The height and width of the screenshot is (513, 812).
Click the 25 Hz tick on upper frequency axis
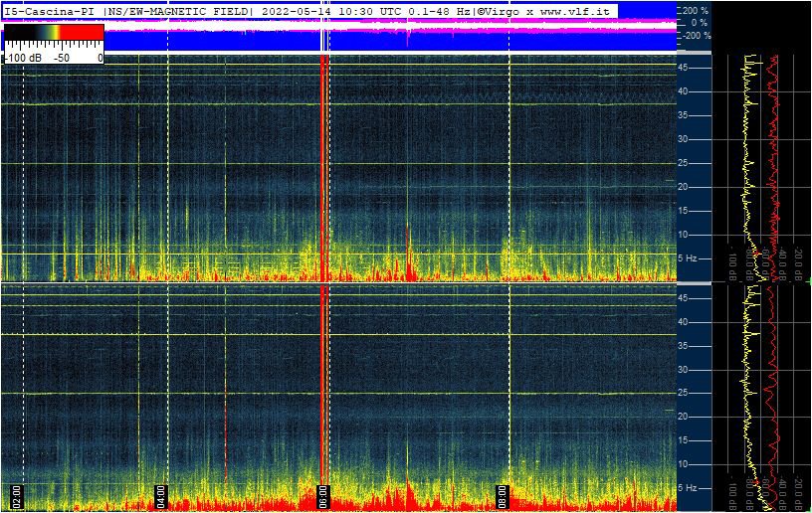684,163
